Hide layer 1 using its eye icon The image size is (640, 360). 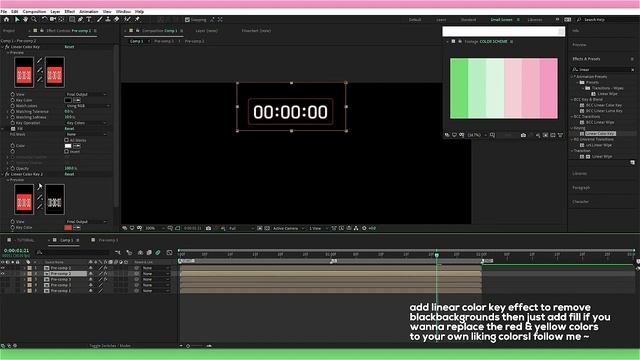pyautogui.click(x=3, y=268)
